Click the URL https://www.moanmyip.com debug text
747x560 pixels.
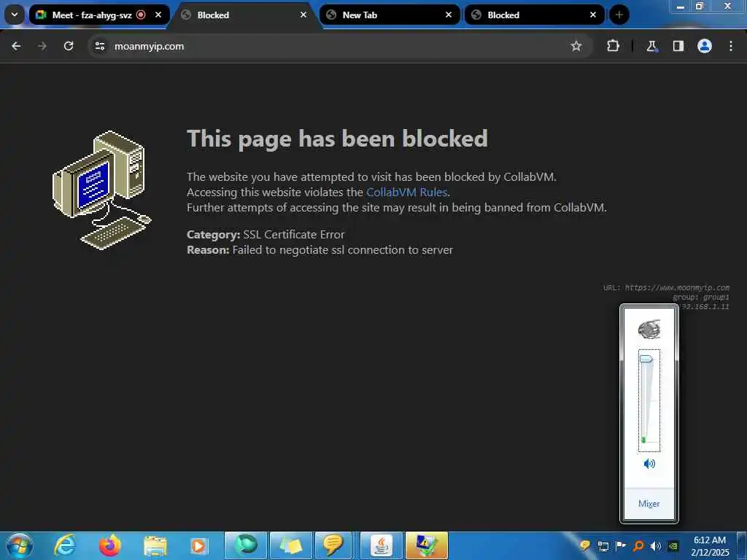[x=666, y=287]
